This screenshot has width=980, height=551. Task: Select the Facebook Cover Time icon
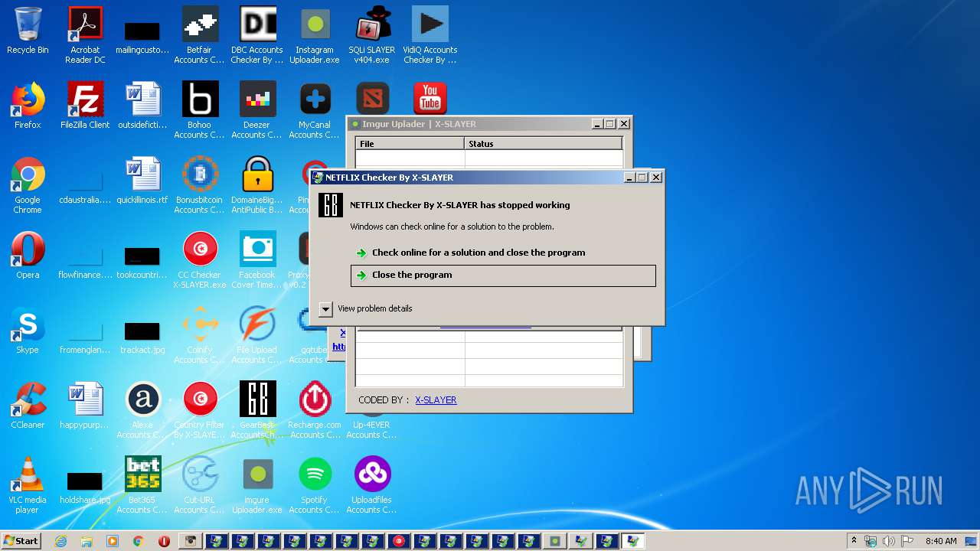click(x=257, y=259)
